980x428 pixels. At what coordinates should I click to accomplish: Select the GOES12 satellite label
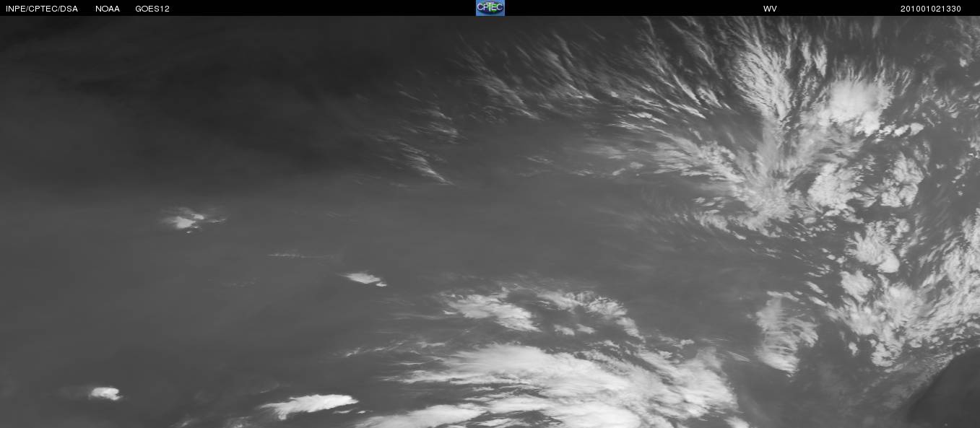point(152,9)
